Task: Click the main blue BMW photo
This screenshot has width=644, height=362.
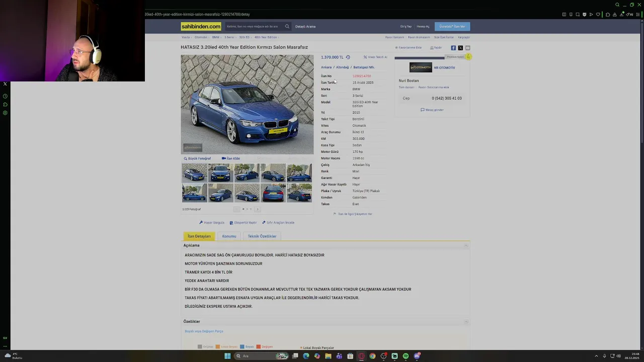Action: tap(247, 104)
